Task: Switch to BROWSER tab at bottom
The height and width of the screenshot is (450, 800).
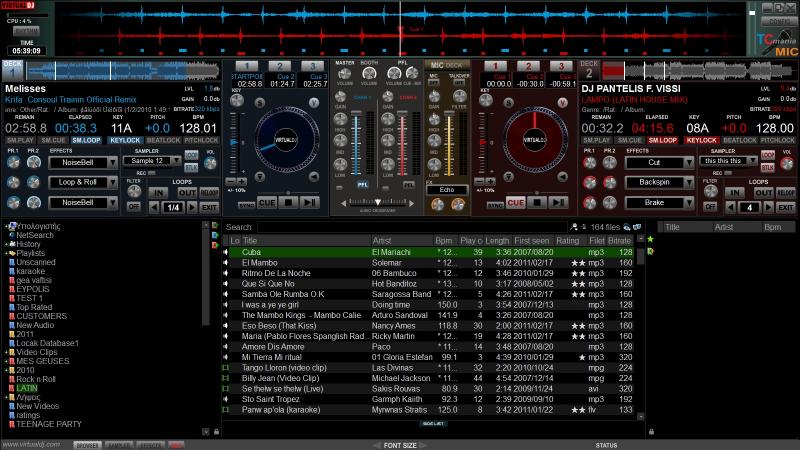Action: (88, 445)
